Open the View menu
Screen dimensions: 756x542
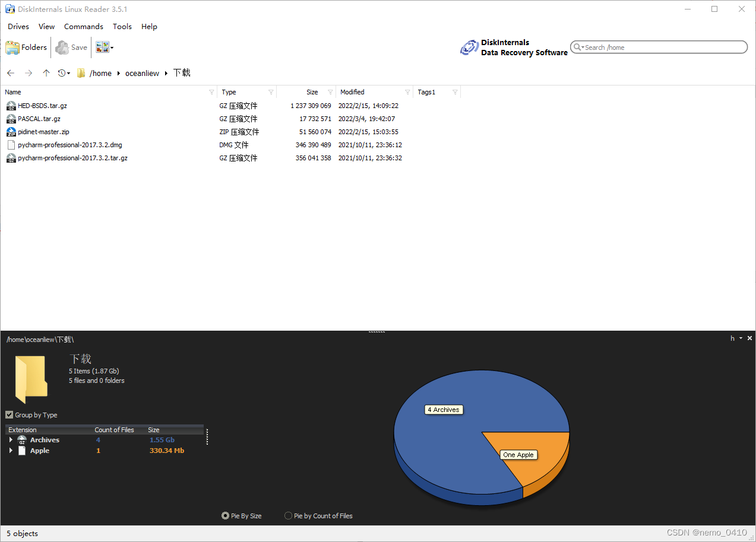tap(46, 27)
